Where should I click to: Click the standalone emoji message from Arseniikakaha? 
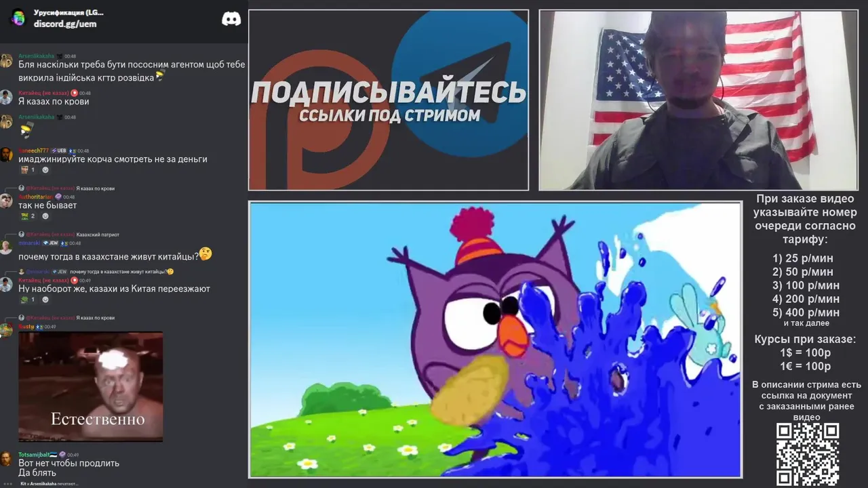pos(26,130)
